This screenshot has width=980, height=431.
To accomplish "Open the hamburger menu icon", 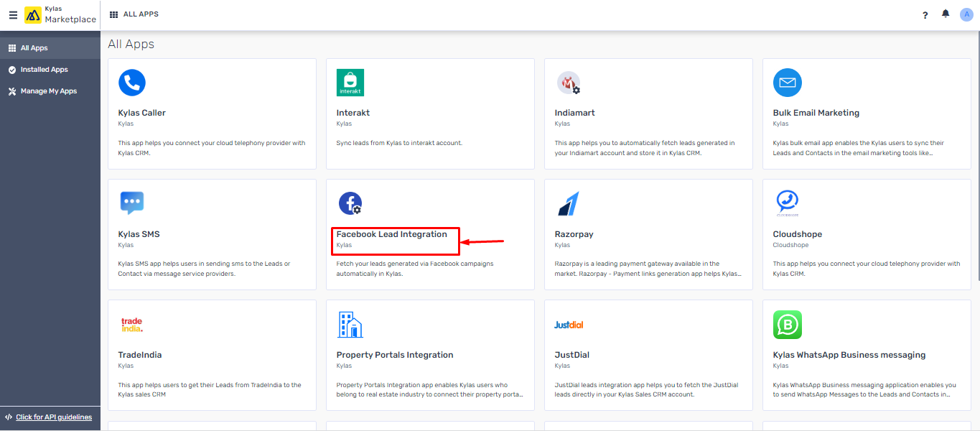I will click(13, 15).
